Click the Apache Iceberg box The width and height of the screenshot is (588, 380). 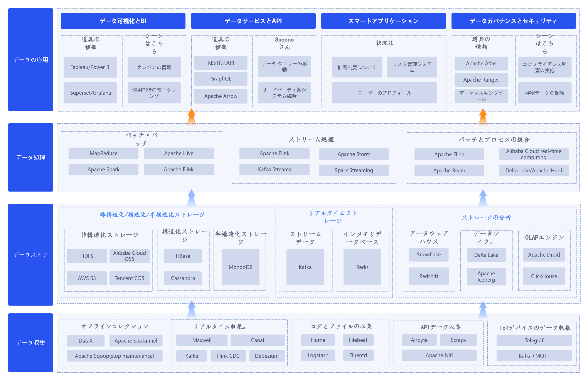tap(486, 277)
